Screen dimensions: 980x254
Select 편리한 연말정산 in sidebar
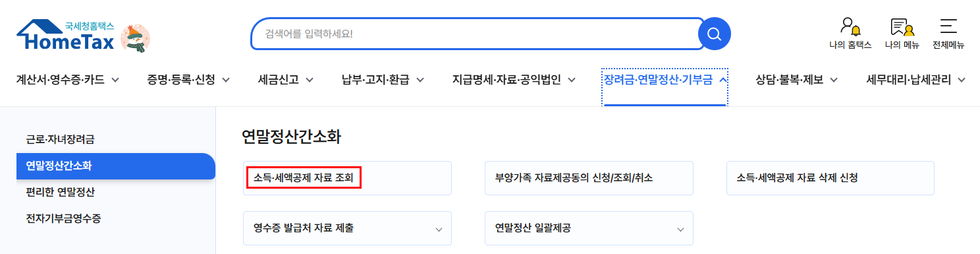pos(61,193)
